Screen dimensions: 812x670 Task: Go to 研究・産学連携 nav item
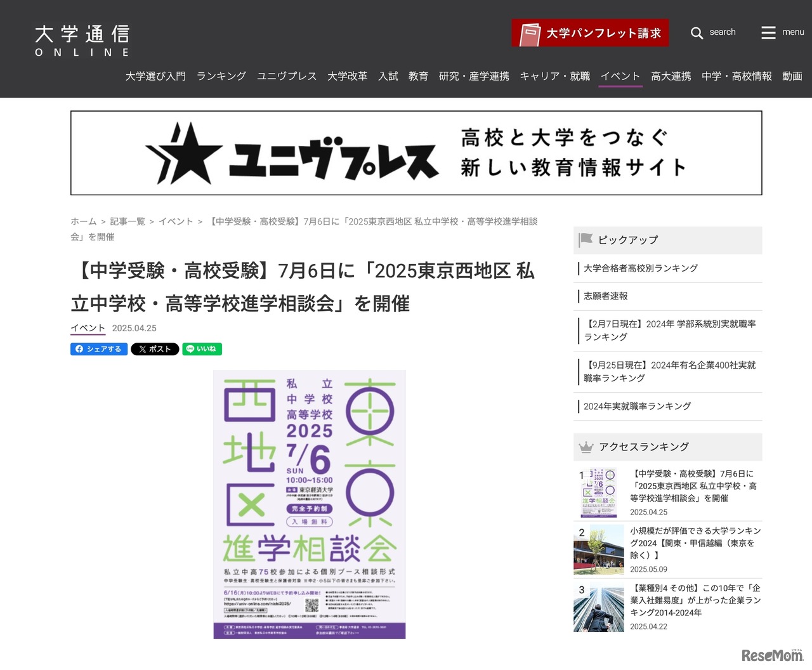(x=474, y=76)
